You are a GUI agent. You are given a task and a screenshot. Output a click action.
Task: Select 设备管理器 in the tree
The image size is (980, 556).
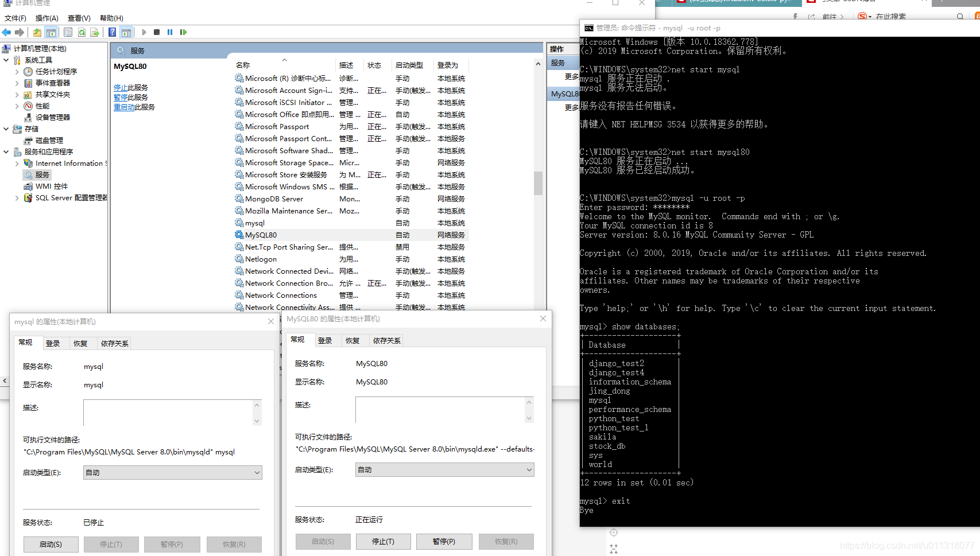point(52,117)
